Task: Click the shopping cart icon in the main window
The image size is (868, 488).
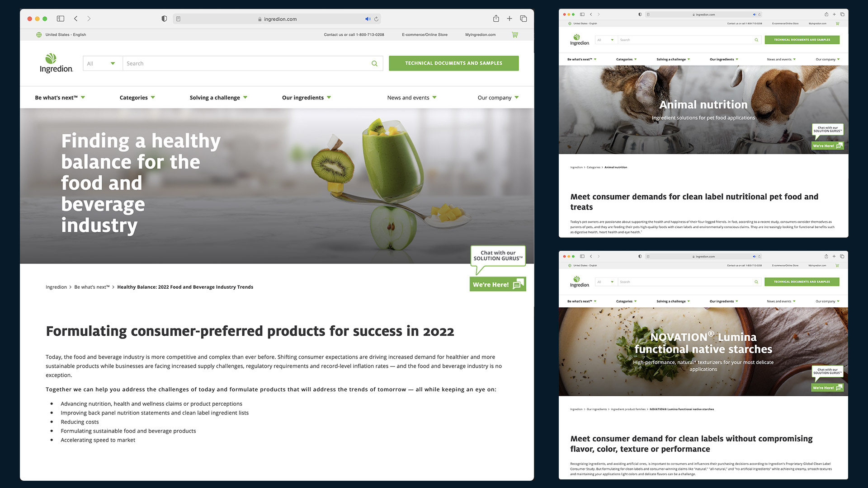Action: 514,34
